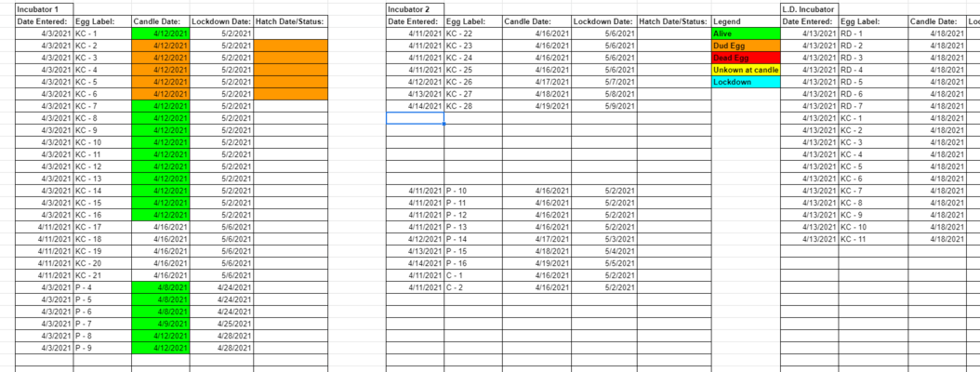The image size is (980, 372).
Task: Click Incubator 2's "Lockdown Date:" header
Action: [604, 21]
